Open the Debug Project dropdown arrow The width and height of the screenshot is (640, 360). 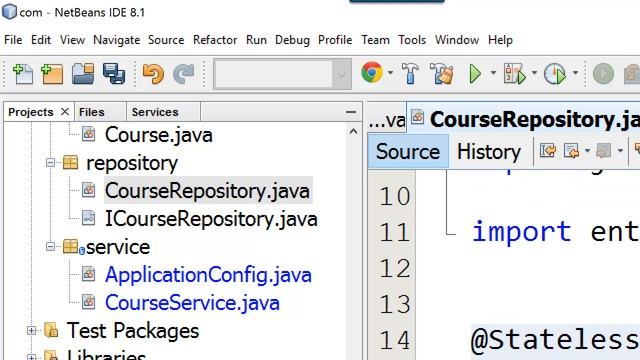[x=534, y=73]
